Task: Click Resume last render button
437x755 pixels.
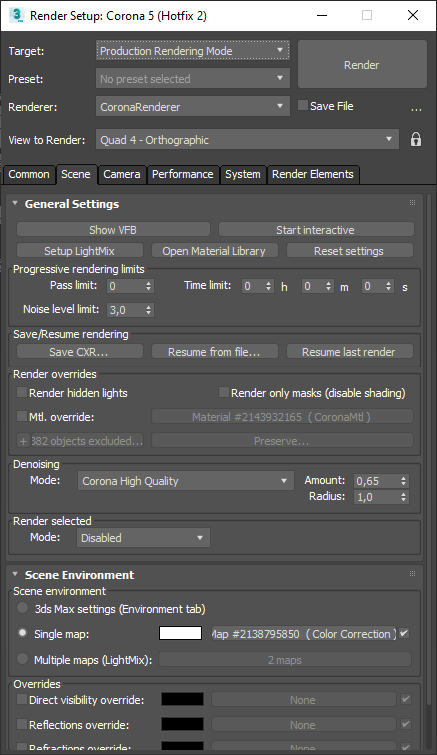Action: point(349,351)
